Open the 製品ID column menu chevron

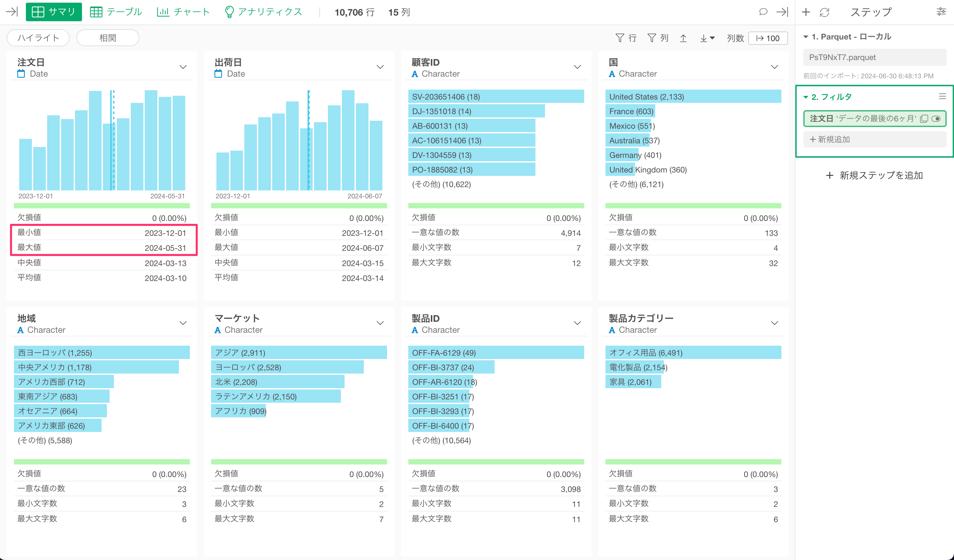[x=577, y=323]
